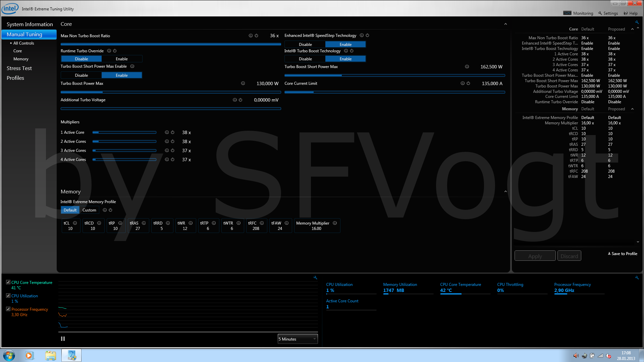The width and height of the screenshot is (644, 362).
Task: Open System Information section
Action: point(30,24)
